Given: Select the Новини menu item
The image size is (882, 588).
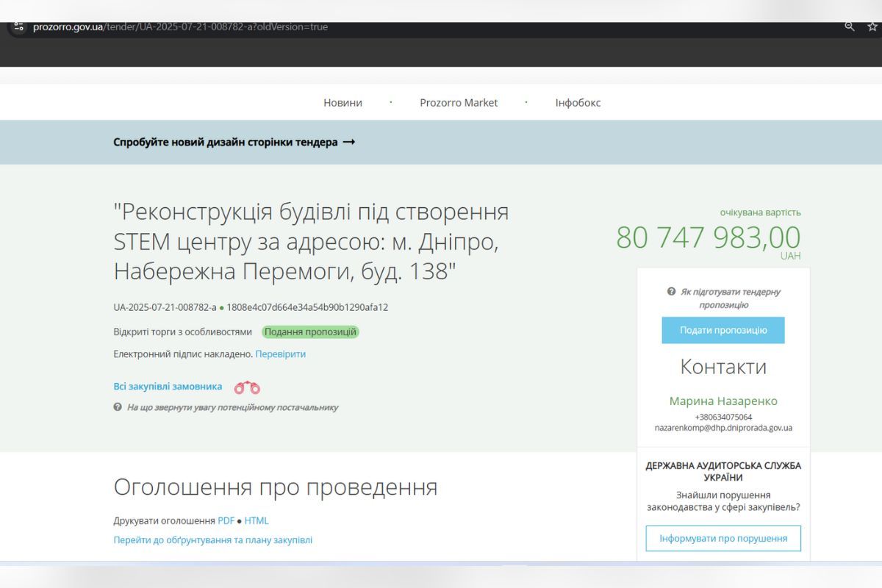Looking at the screenshot, I should click(343, 102).
